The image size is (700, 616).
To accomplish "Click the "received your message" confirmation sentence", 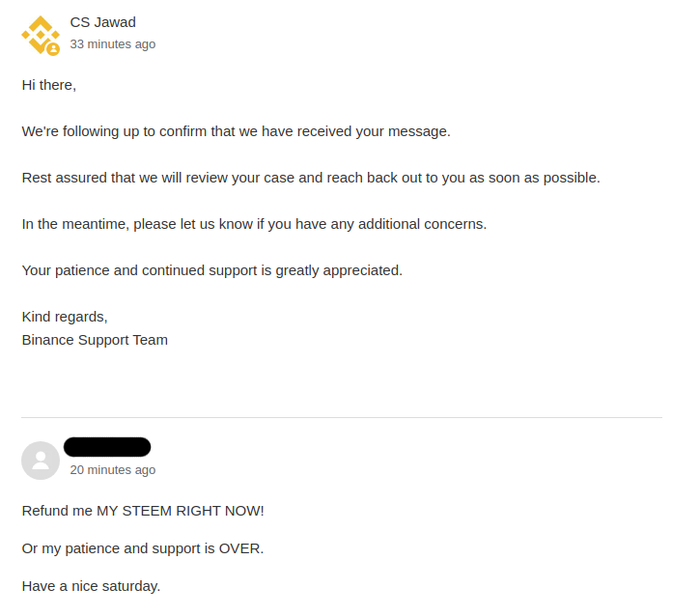I will click(236, 131).
